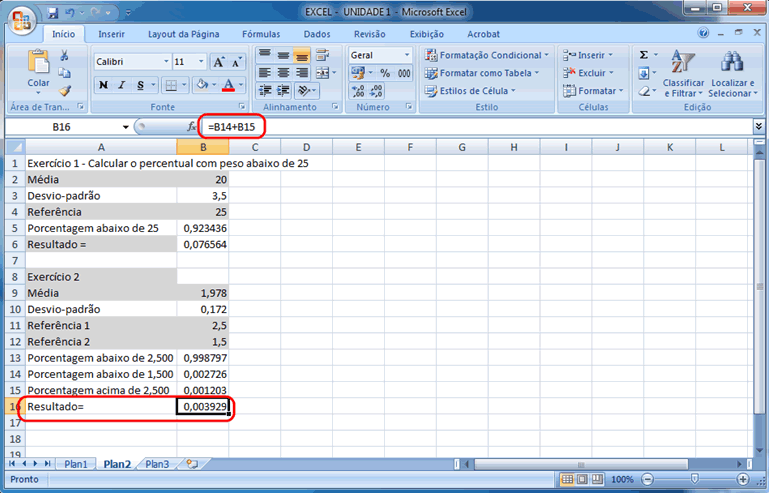Open the Name Box dropdown arrow
Screen dimensions: 770x493
pos(125,127)
